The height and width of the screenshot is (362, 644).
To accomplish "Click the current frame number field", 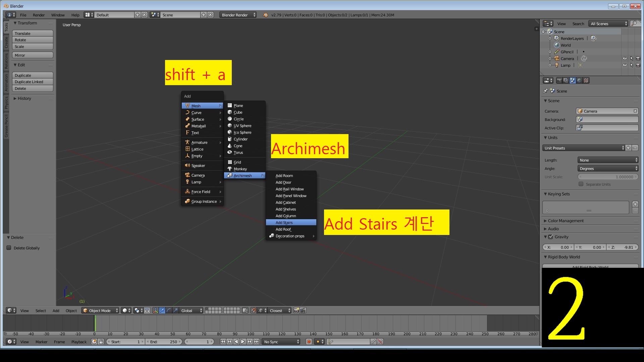I will [x=199, y=342].
